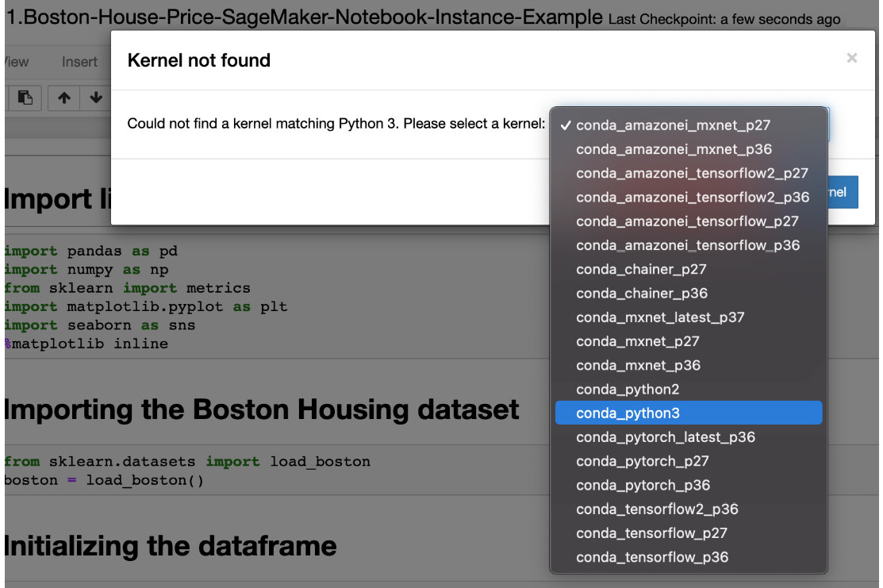Click the notebook title to rename it

pyautogui.click(x=304, y=17)
